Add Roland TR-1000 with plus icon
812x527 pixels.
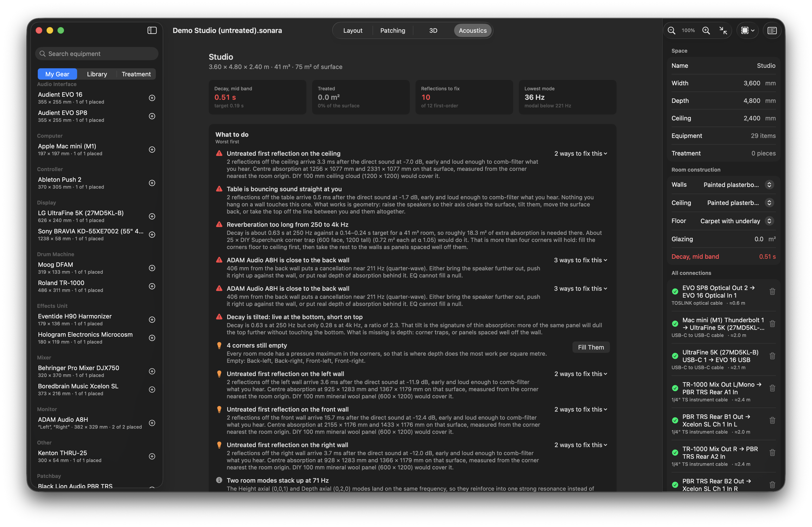click(152, 286)
